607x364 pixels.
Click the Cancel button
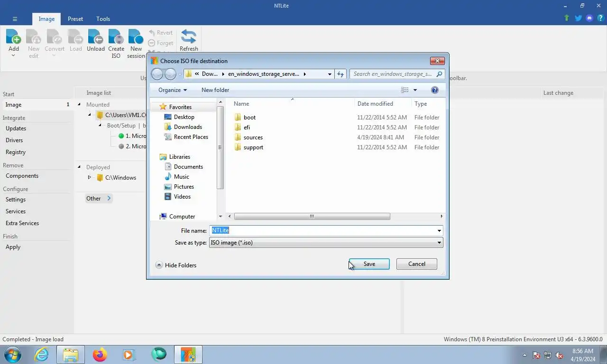tap(417, 264)
